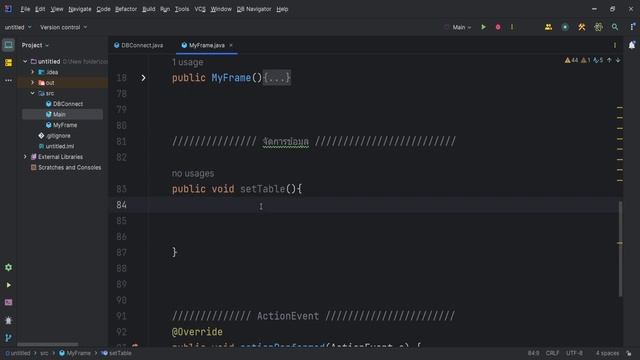This screenshot has width=640, height=360.
Task: Open Services tool window icon
Action: [8, 267]
